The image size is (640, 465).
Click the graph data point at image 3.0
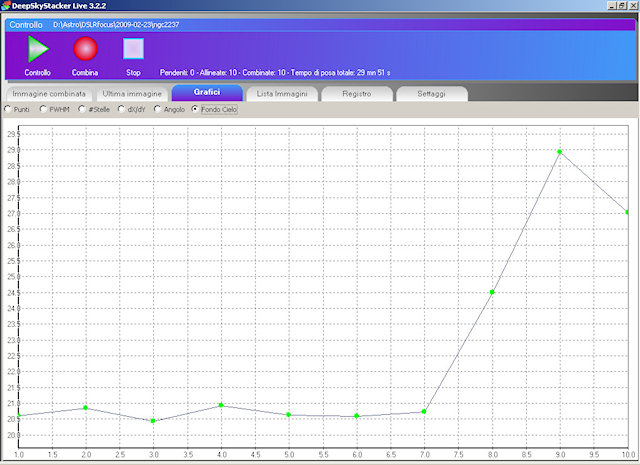point(153,421)
